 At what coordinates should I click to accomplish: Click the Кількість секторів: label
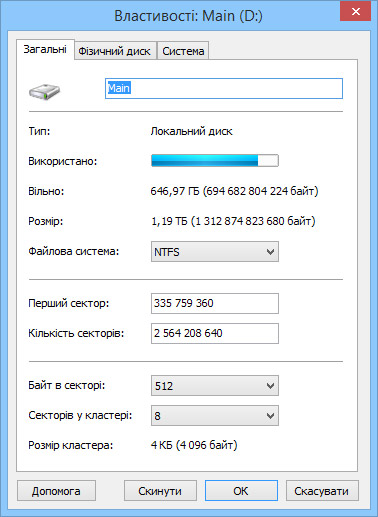pyautogui.click(x=76, y=333)
